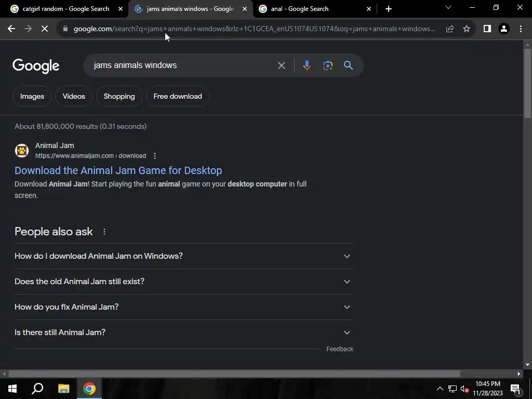The width and height of the screenshot is (532, 399).
Task: Open the notification center icon
Action: click(x=515, y=389)
